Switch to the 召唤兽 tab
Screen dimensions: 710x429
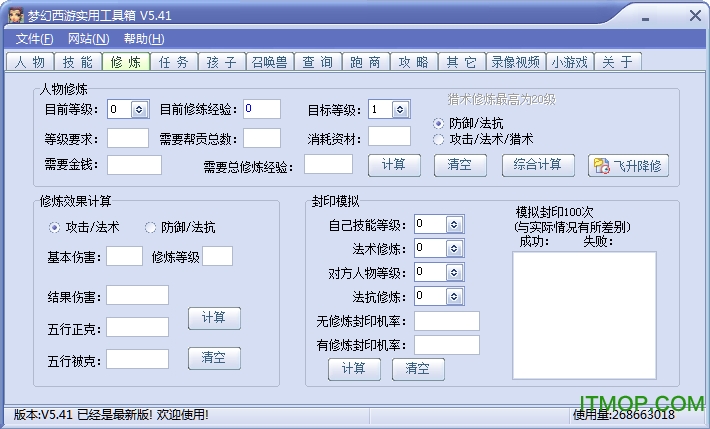[x=270, y=62]
